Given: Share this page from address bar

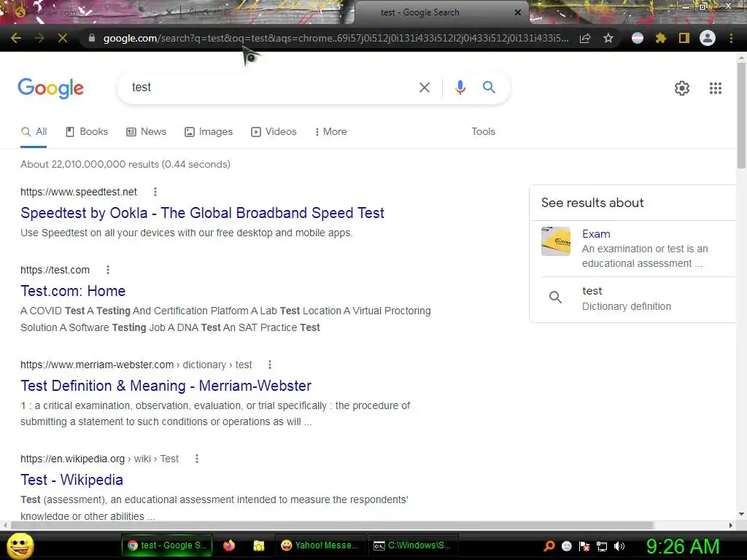Looking at the screenshot, I should point(585,38).
